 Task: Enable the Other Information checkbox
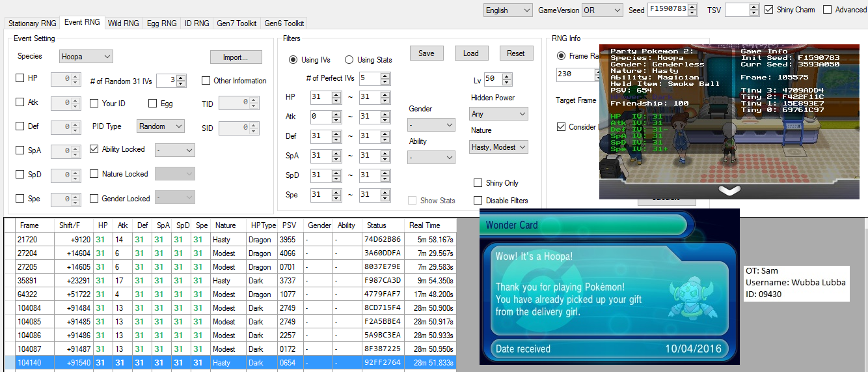click(206, 81)
